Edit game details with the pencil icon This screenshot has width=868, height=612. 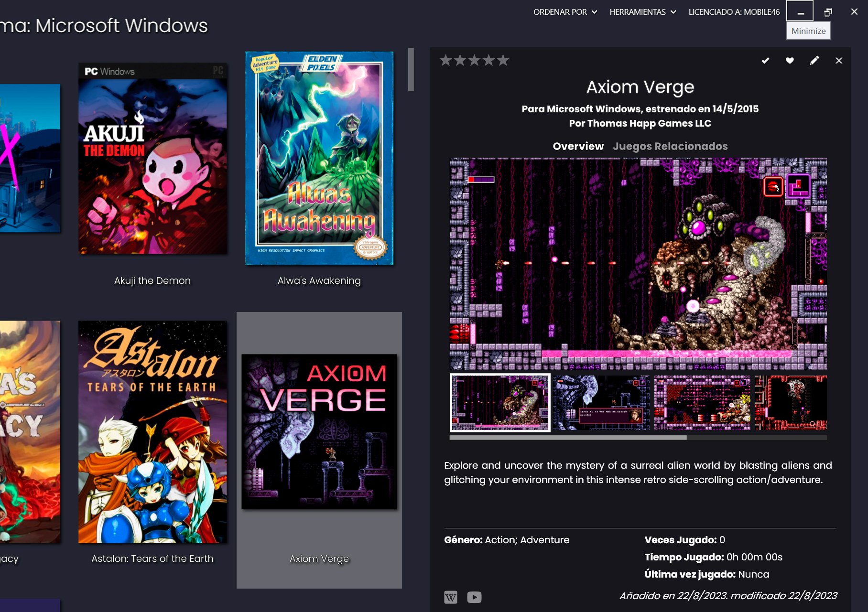click(814, 61)
